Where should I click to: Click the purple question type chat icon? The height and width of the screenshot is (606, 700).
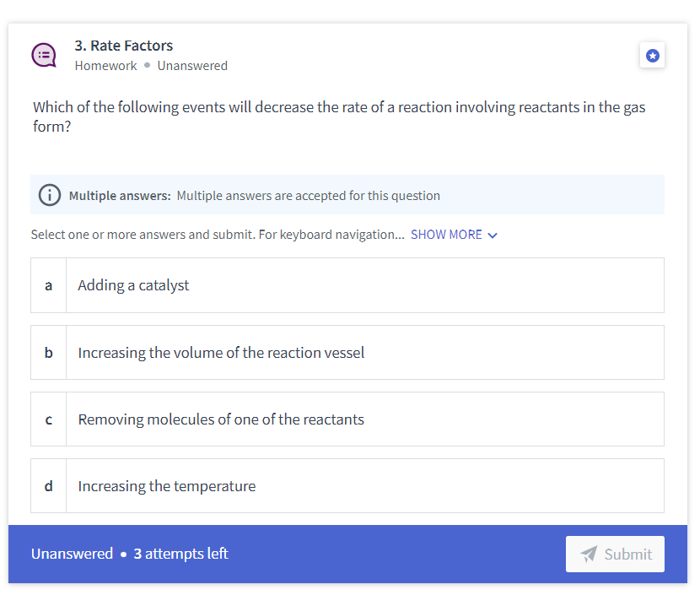click(44, 56)
